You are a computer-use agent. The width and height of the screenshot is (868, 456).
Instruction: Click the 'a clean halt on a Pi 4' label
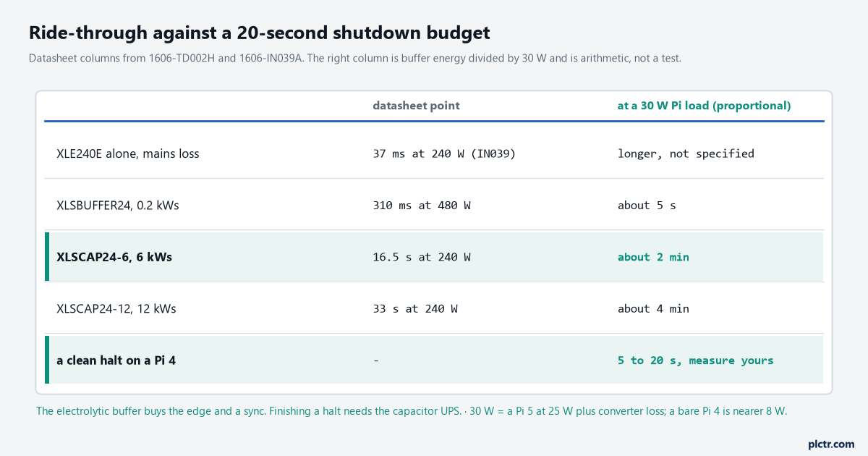coord(116,360)
